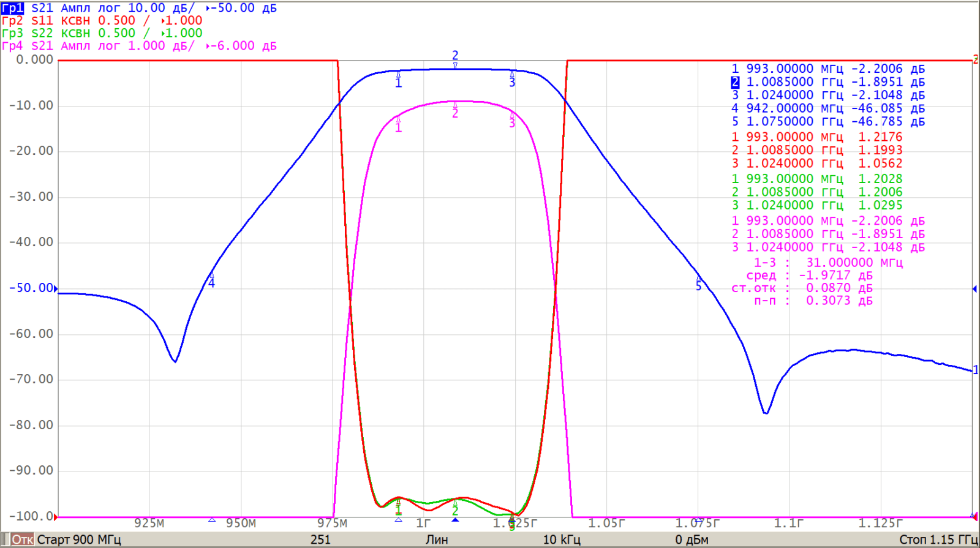Open S11 parameter selector for Гр2
The height and width of the screenshot is (548, 980).
pyautogui.click(x=42, y=20)
